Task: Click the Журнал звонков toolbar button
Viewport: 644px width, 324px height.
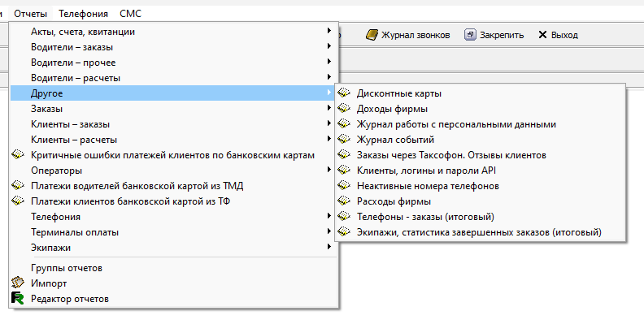Action: pos(407,35)
